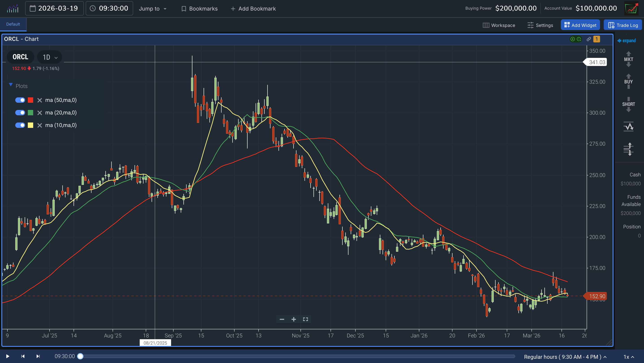Image resolution: width=644 pixels, height=363 pixels.
Task: Click the Add Widget button
Action: (580, 25)
